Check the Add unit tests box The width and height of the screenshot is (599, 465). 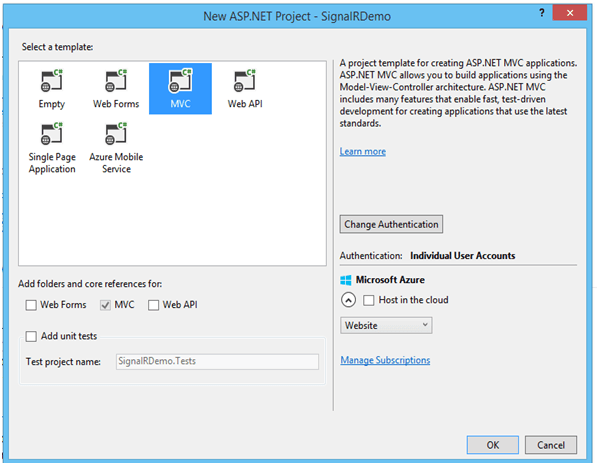coord(31,336)
